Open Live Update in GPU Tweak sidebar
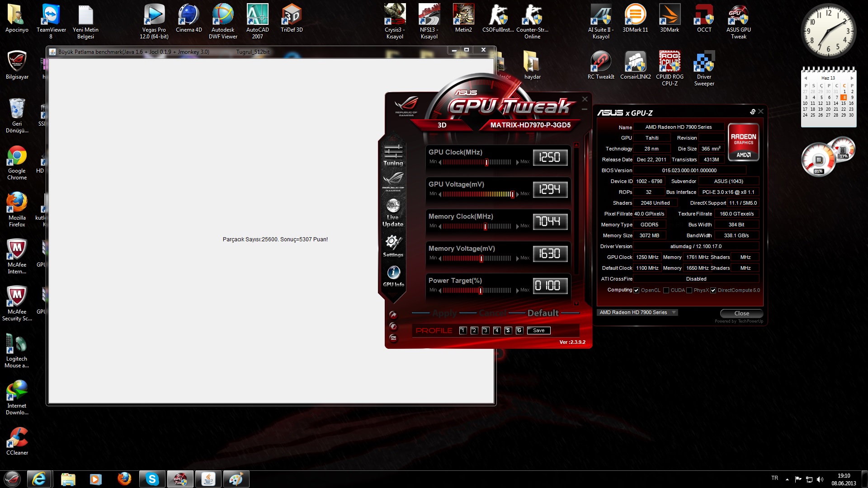The image size is (868, 488). click(x=393, y=212)
